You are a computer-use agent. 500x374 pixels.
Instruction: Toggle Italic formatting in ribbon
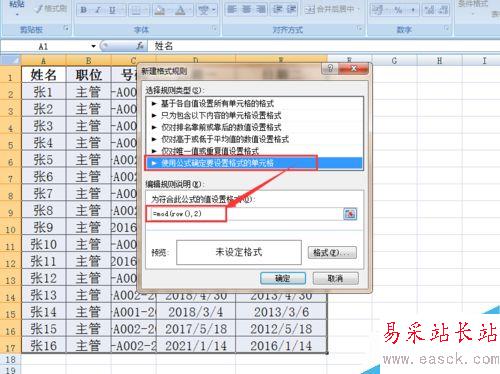98,10
